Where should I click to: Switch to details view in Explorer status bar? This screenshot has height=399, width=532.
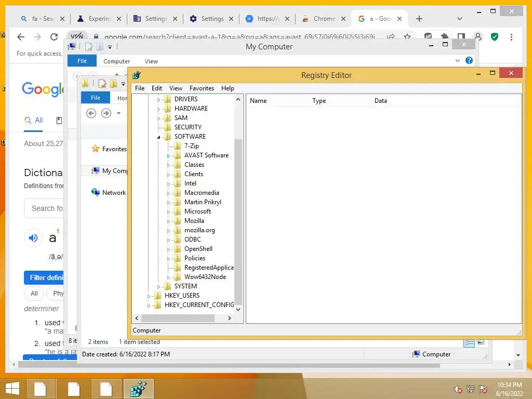coord(469,343)
